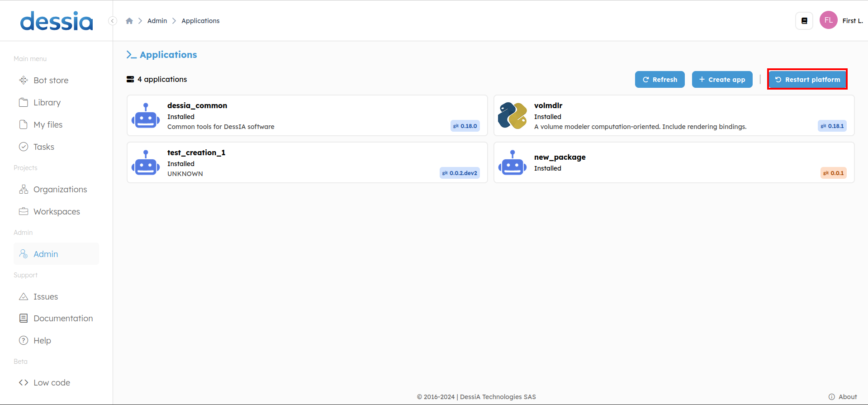868x405 pixels.
Task: Click the new_package robot icon
Action: coord(512,162)
